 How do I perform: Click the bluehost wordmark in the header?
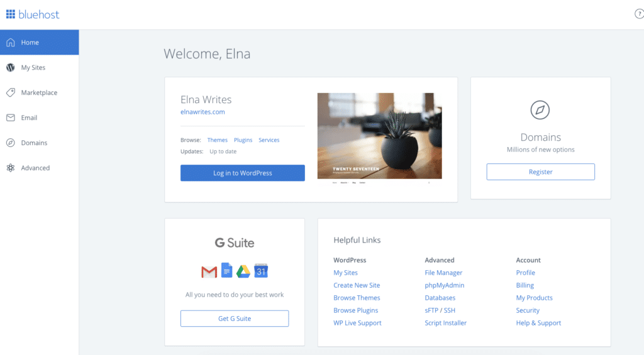(39, 15)
